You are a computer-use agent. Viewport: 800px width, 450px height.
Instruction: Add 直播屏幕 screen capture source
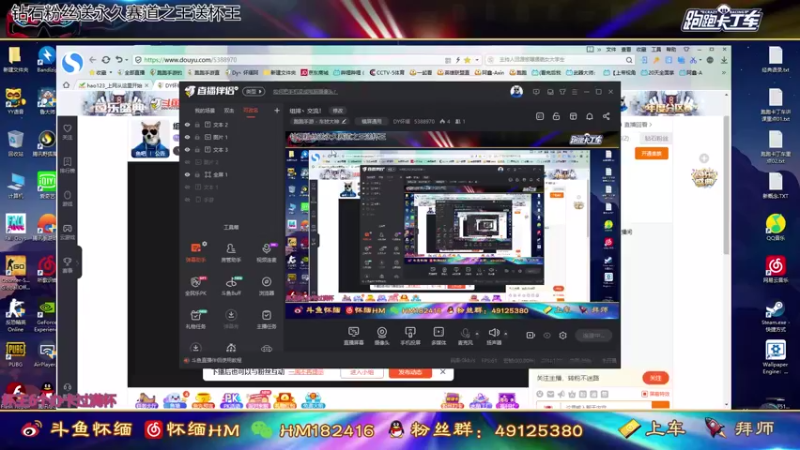coord(354,336)
